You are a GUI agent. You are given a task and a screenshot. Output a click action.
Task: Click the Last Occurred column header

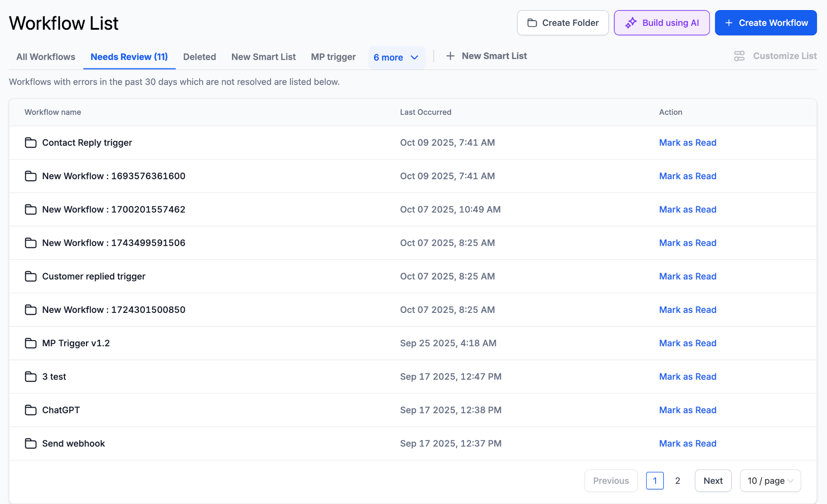pyautogui.click(x=425, y=112)
